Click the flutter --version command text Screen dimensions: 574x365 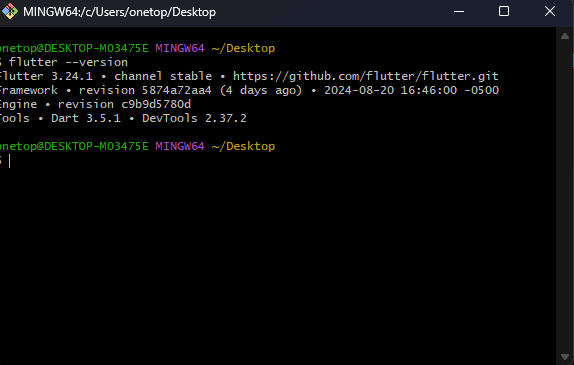pyautogui.click(x=68, y=62)
